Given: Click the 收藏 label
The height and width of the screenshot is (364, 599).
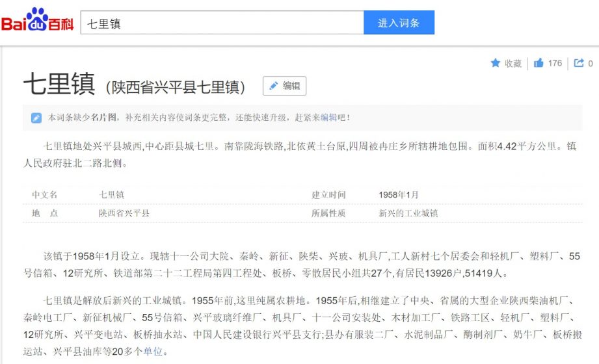Looking at the screenshot, I should [x=512, y=64].
